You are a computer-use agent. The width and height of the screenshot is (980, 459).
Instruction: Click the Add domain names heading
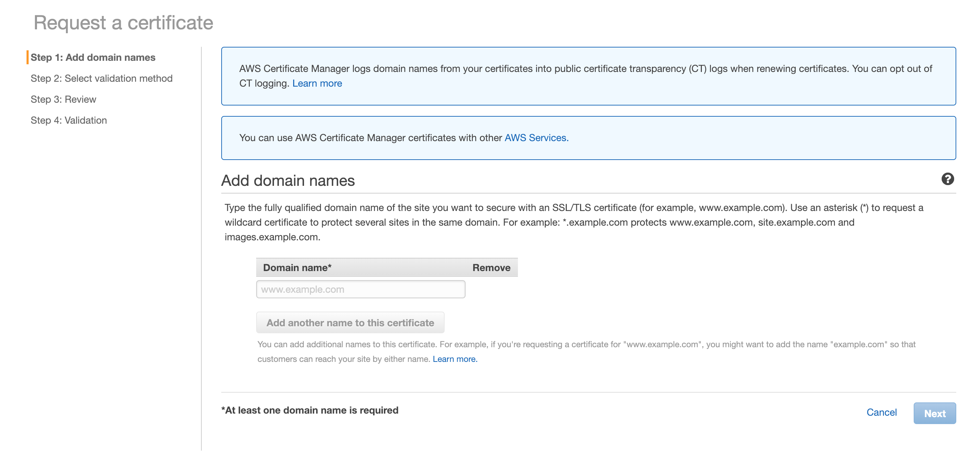click(x=288, y=181)
